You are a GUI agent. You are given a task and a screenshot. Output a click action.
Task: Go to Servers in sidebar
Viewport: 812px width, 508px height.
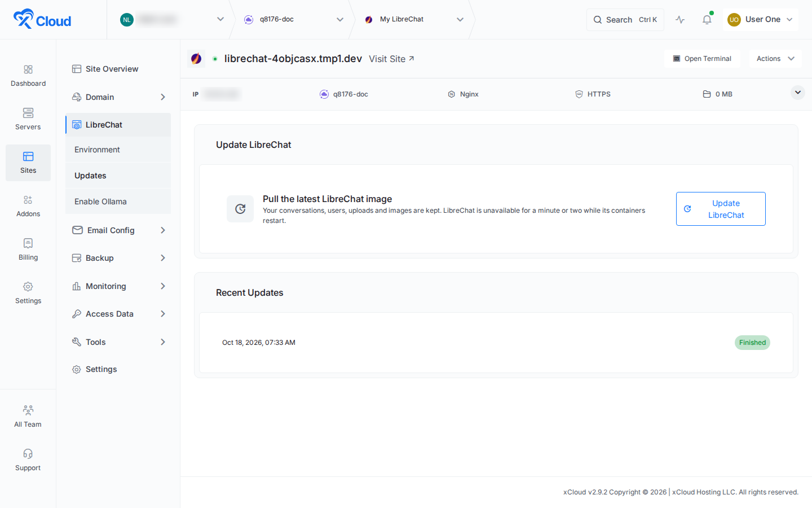[x=28, y=119]
